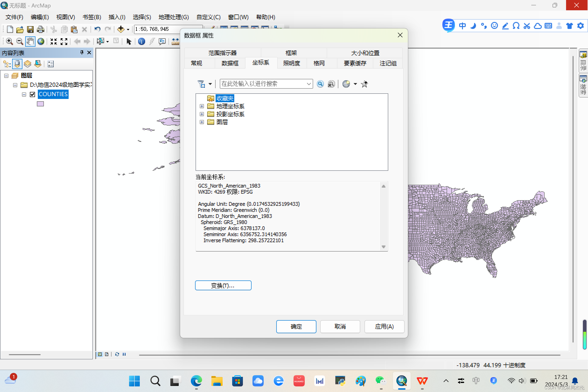
Task: Activate the Pan hand tool
Action: tap(30, 41)
